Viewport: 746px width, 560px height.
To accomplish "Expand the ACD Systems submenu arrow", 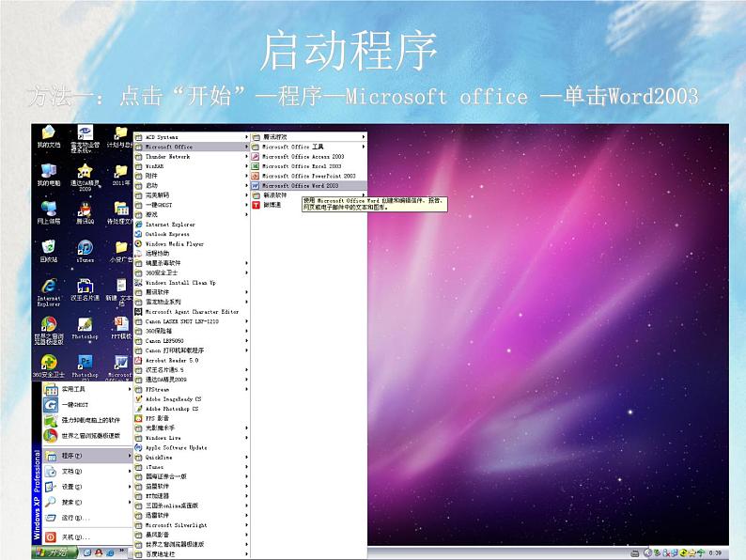I will click(x=246, y=137).
